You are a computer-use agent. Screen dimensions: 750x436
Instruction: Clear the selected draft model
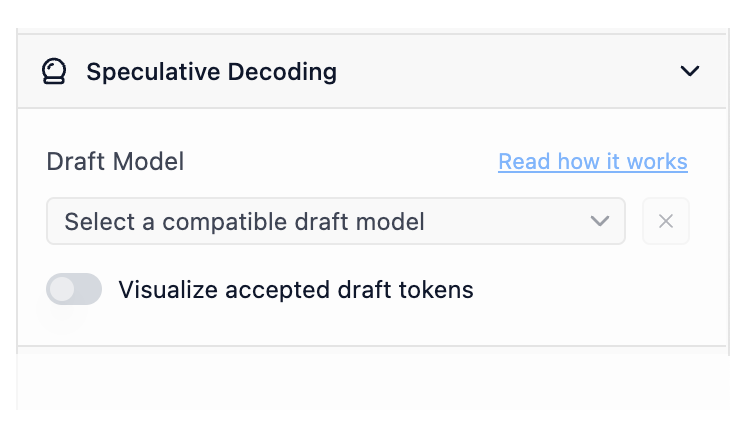point(666,221)
